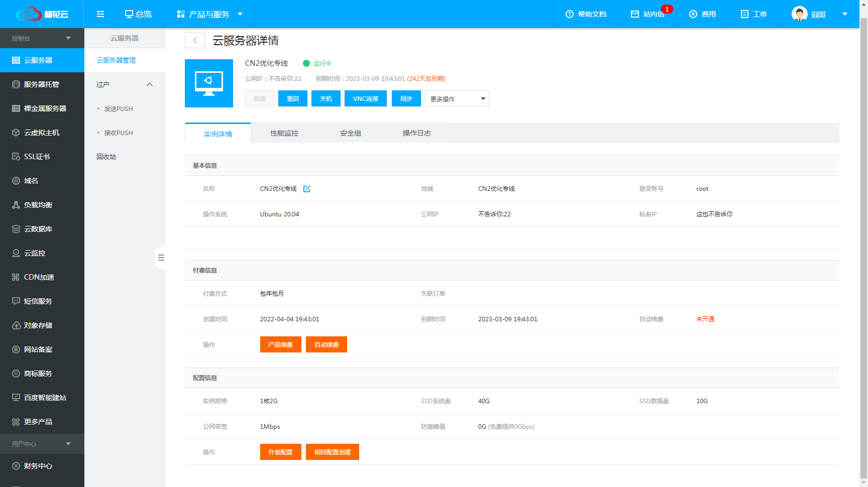Open the 更多操作 dropdown

tap(457, 98)
